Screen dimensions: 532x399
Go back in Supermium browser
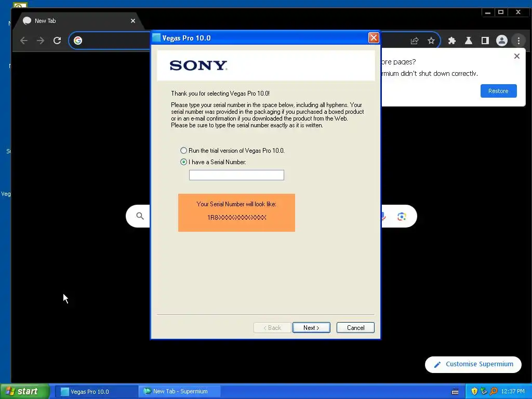coord(24,41)
